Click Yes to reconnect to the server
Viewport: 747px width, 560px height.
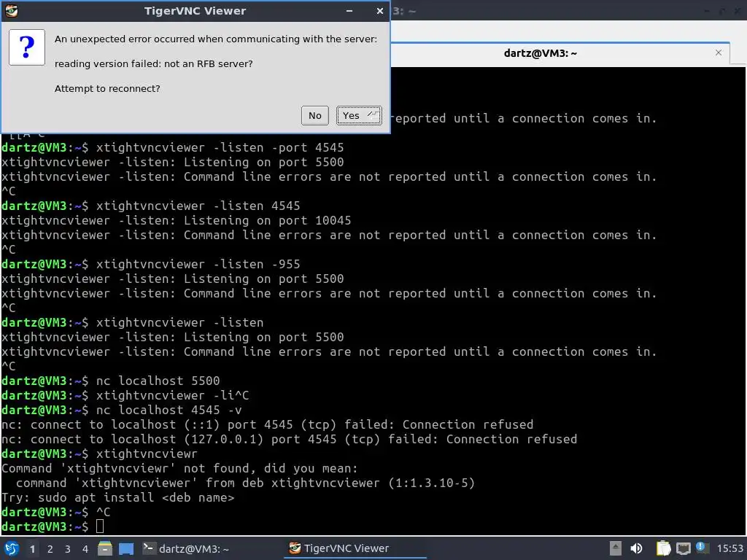tap(359, 116)
